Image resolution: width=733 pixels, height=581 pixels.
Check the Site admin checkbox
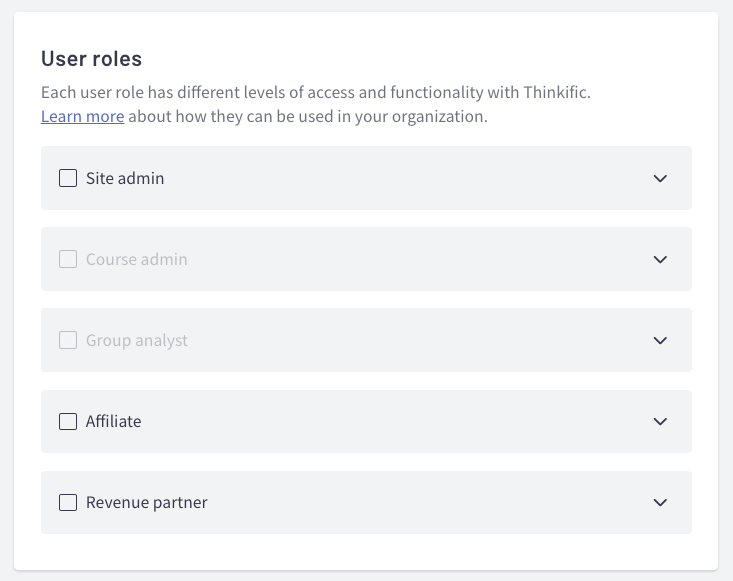pos(68,178)
